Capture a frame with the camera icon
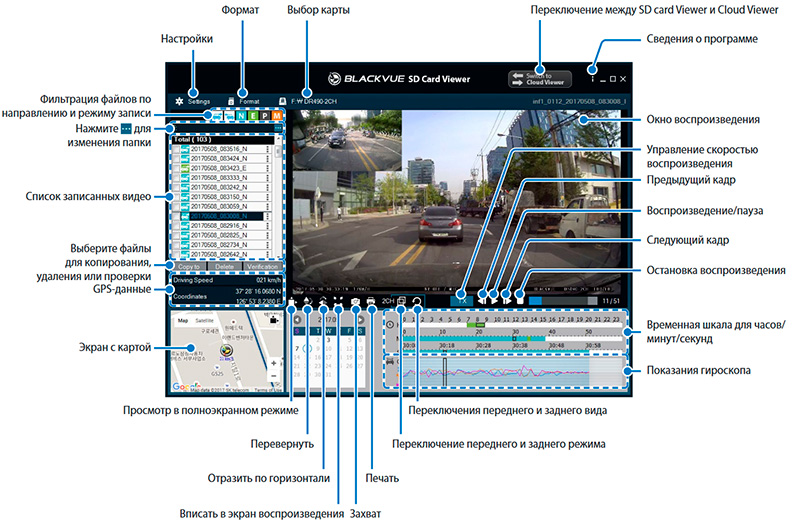 (356, 300)
